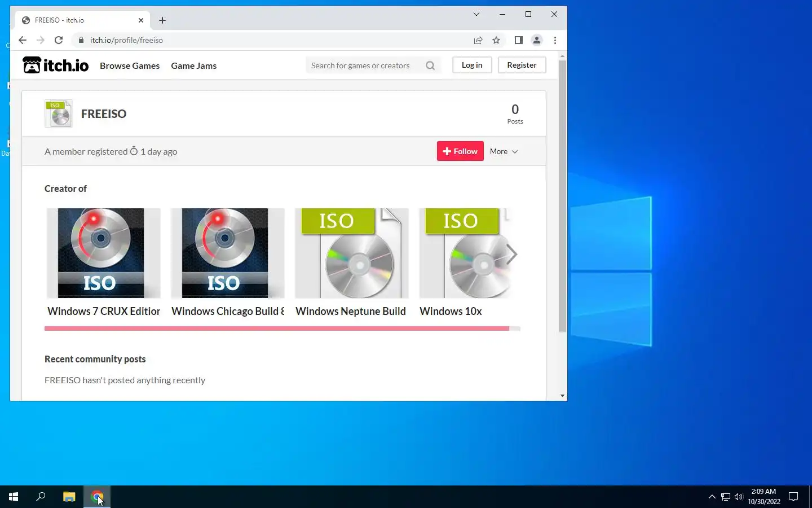Screen dimensions: 812x508
Task: Click the Windows Chicago Build title link
Action: [228, 311]
